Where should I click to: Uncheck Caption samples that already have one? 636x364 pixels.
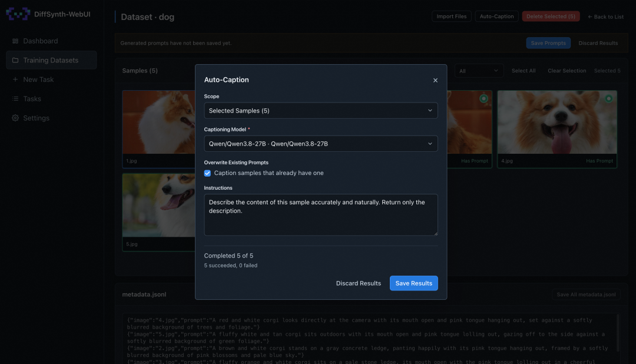point(207,173)
